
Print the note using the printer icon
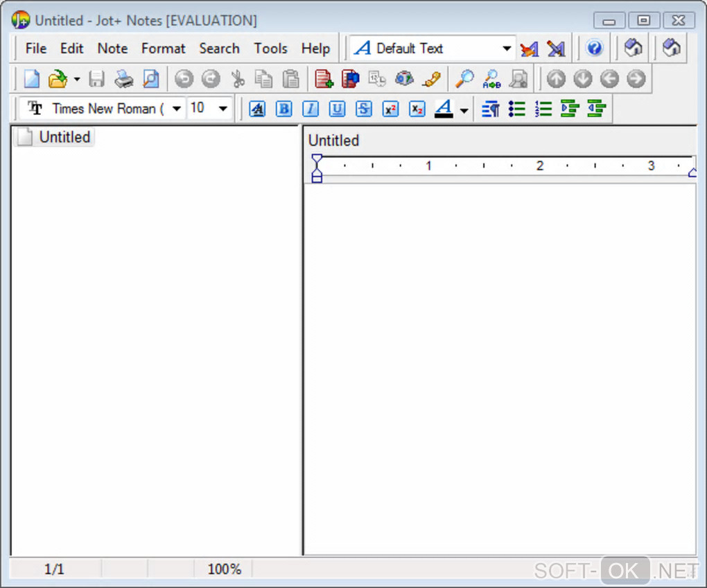tap(123, 80)
